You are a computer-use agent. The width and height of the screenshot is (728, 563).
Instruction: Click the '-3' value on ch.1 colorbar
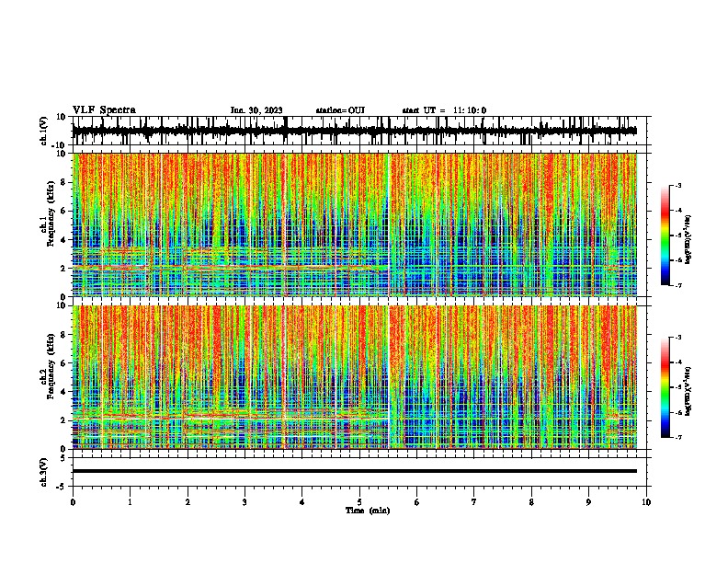tap(677, 185)
